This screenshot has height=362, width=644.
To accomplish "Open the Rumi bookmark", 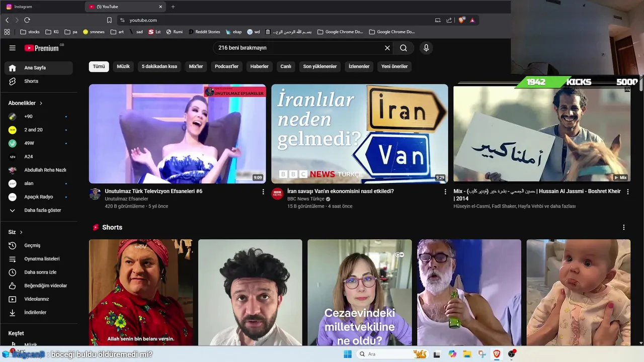I will (175, 32).
